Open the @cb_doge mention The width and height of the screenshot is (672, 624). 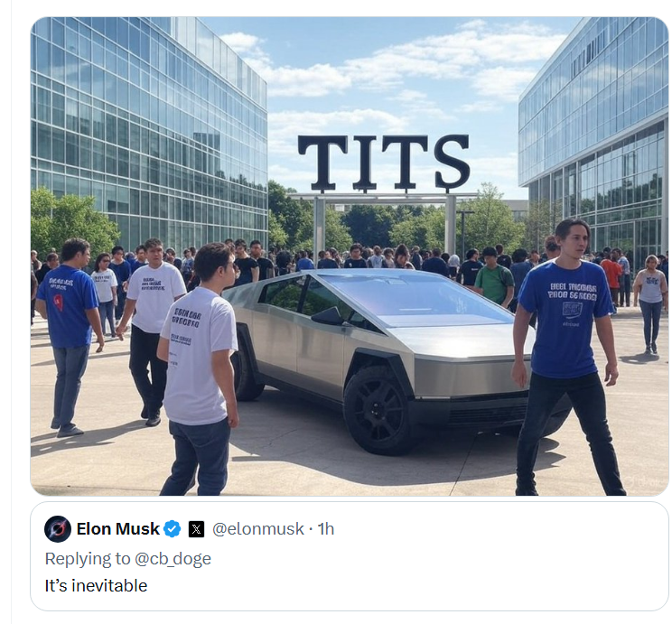tap(173, 559)
